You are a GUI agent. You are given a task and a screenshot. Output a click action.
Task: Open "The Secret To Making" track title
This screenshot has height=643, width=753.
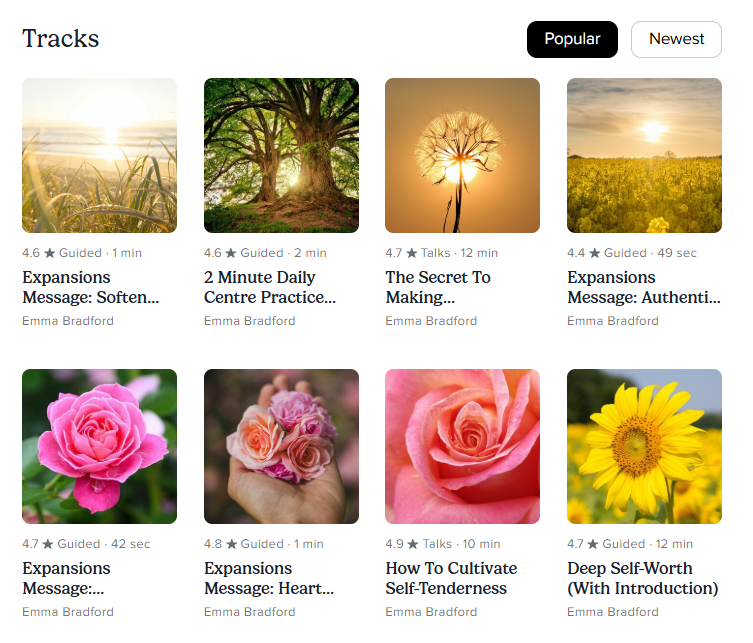coord(438,287)
